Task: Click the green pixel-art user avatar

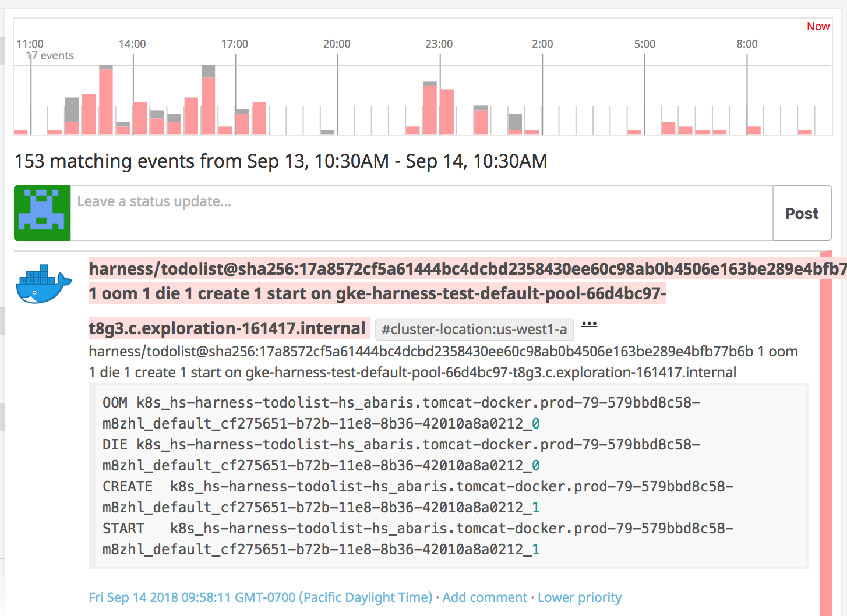Action: 42,213
